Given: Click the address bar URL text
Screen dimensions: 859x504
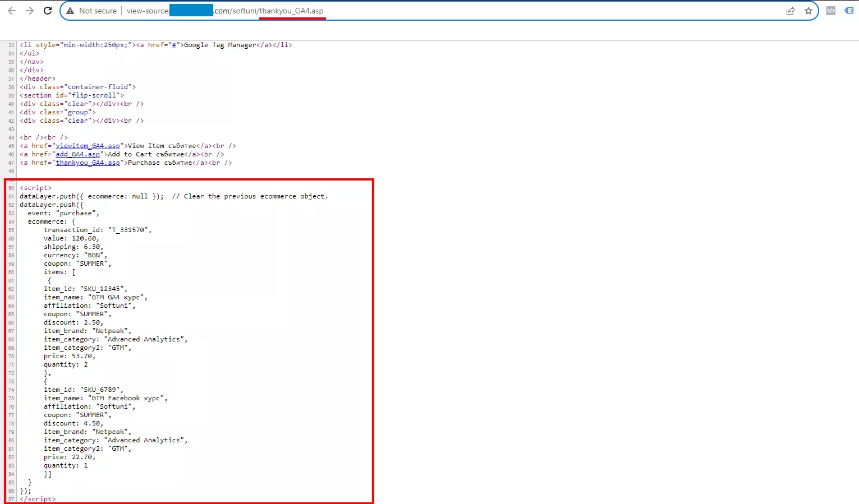Looking at the screenshot, I should click(225, 11).
